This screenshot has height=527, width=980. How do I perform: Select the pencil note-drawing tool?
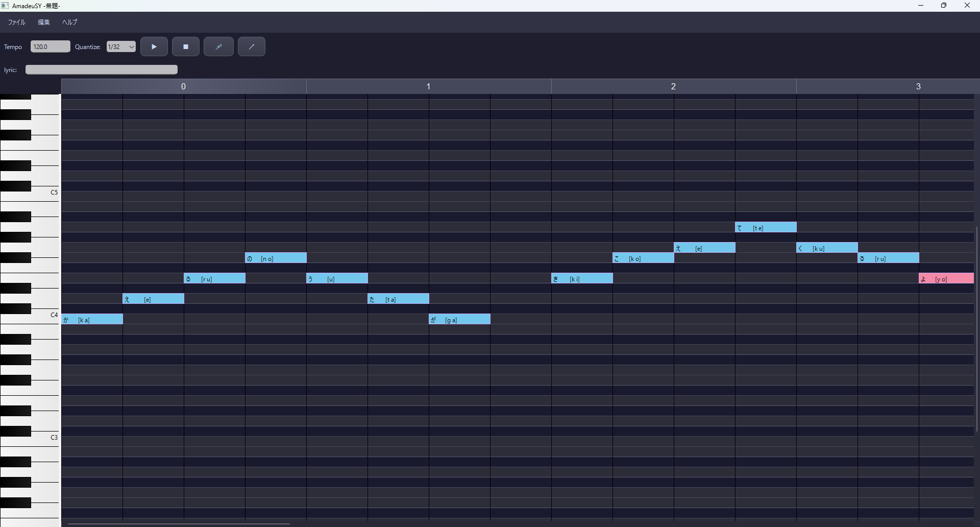[218, 46]
